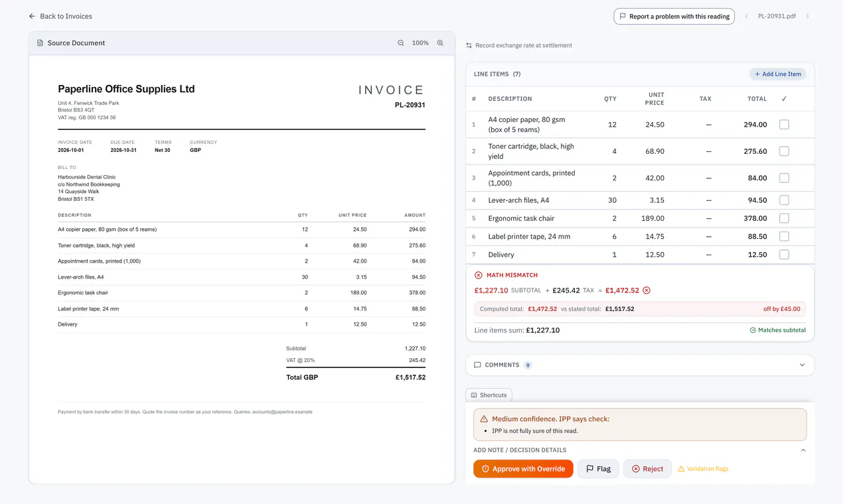843x504 pixels.
Task: Click the checkmark column header
Action: [x=784, y=99]
